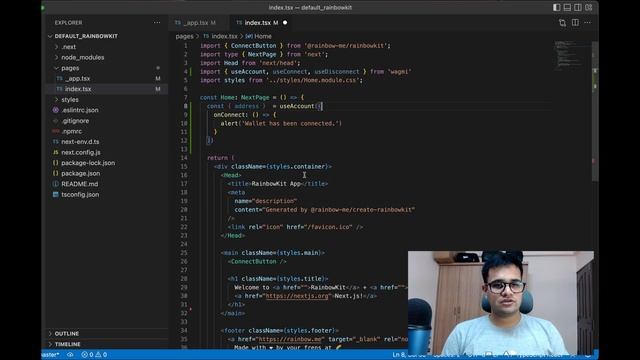Open Problems via errors and warnings count
Image resolution: width=640 pixels, height=360 pixels.
point(94,355)
